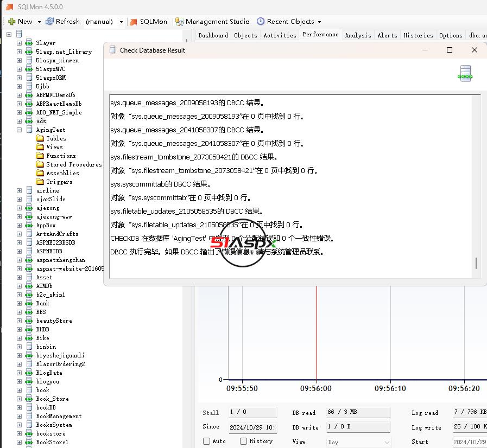The image size is (487, 448).
Task: Expand the airline database node
Action: [x=20, y=190]
